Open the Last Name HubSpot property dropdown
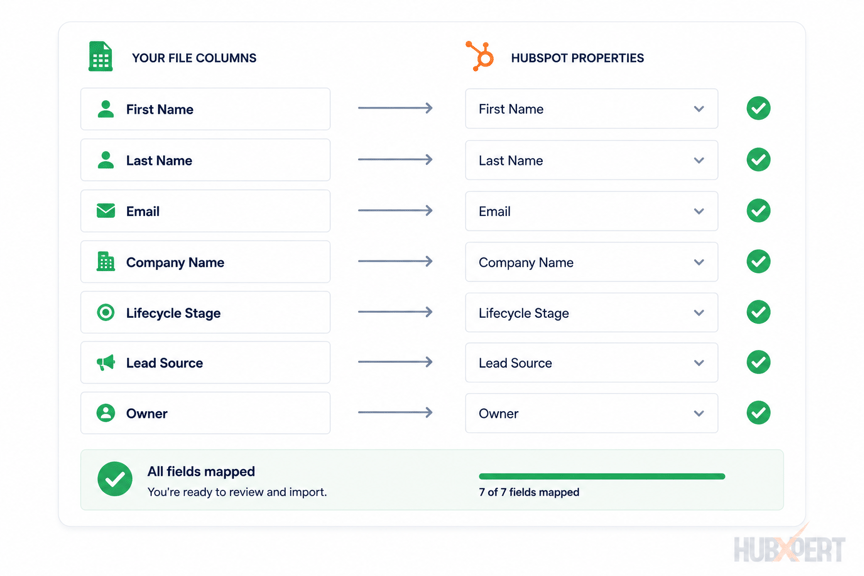 coord(591,160)
